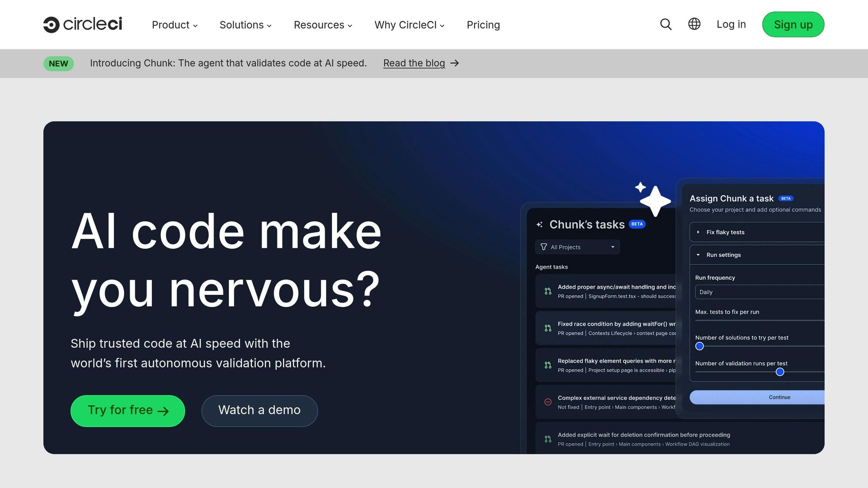Viewport: 868px width, 488px height.
Task: Click the Sign up button
Action: tap(793, 24)
